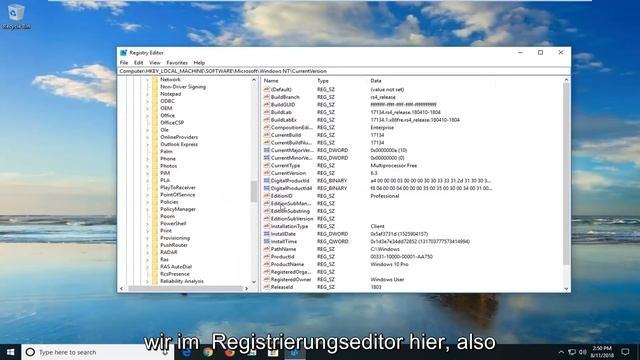Click the binary icon beside DigitalProductId4

267,188
